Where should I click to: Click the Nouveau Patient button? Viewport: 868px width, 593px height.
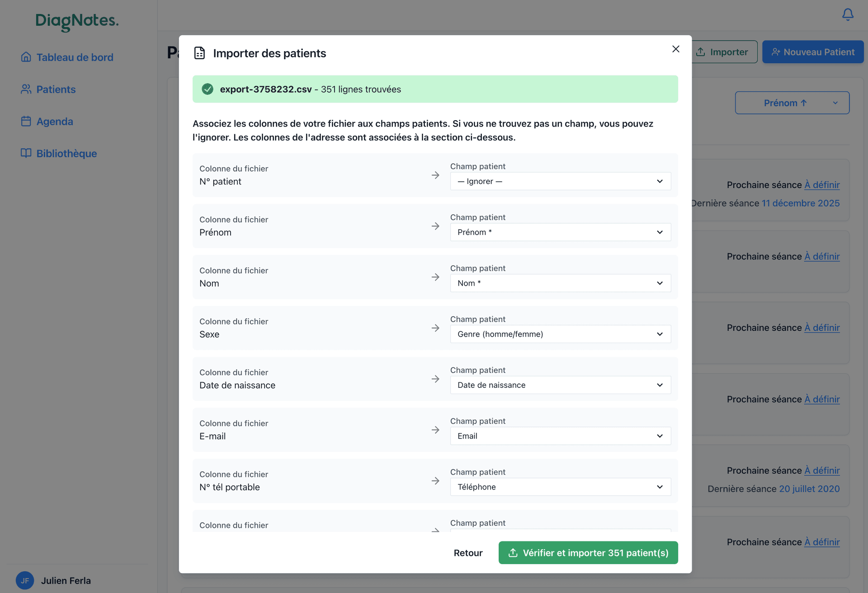(x=812, y=52)
